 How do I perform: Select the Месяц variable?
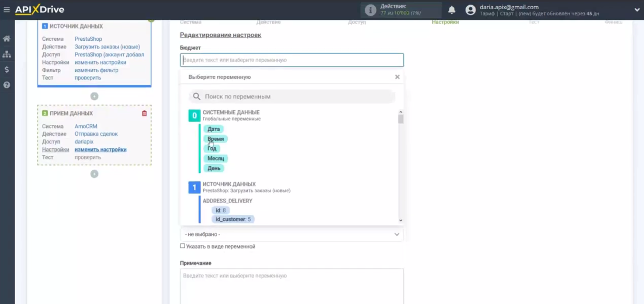[x=216, y=159]
